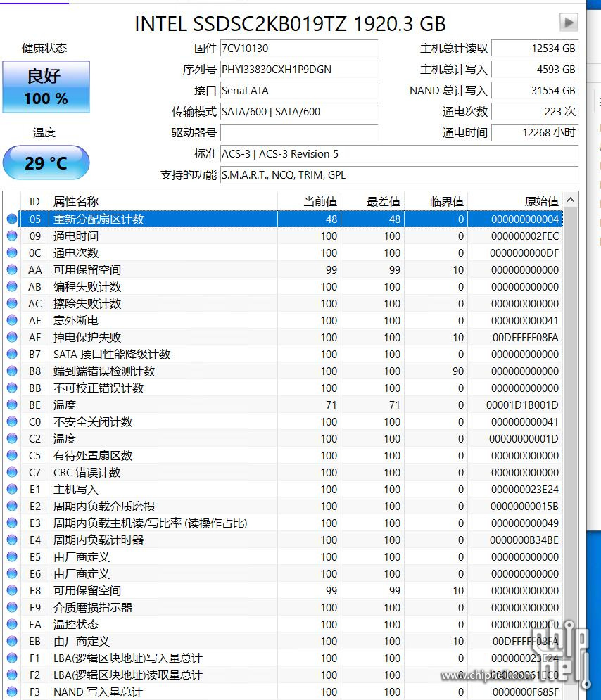Click the 通电时间 12268 小时 value box
The height and width of the screenshot is (700, 601).
click(534, 132)
